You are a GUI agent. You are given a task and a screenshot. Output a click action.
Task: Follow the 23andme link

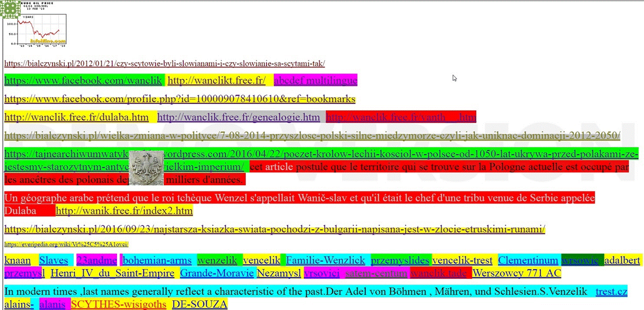coord(96,261)
